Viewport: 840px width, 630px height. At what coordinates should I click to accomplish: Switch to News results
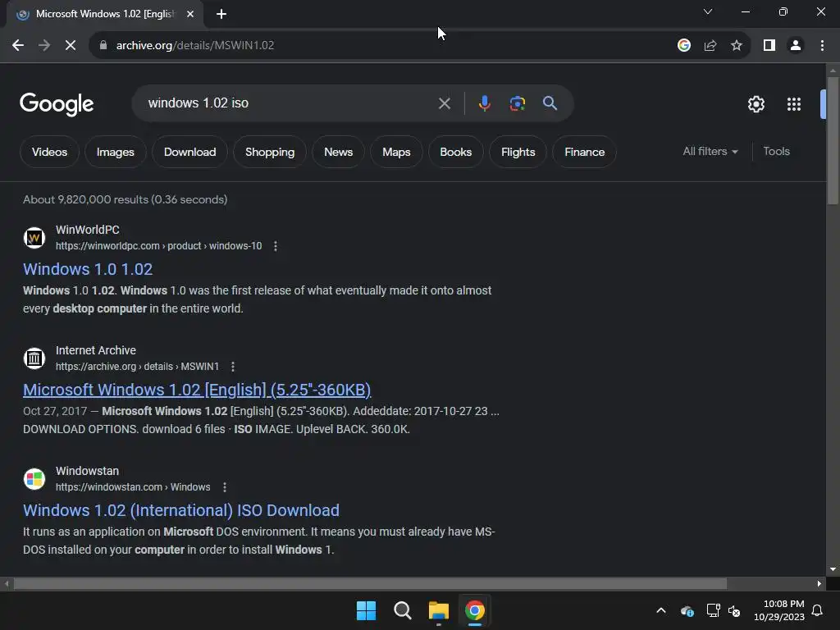338,152
